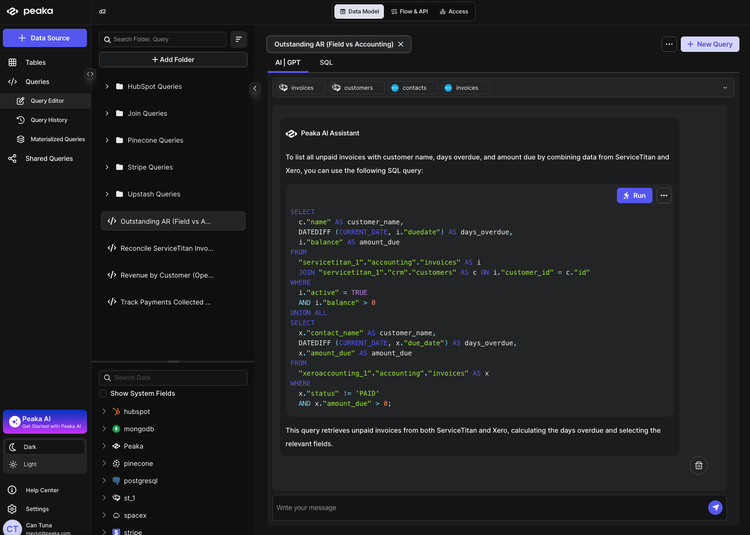Open the three-dots menu next to Run
Viewport: 750px width, 535px height.
tap(664, 195)
